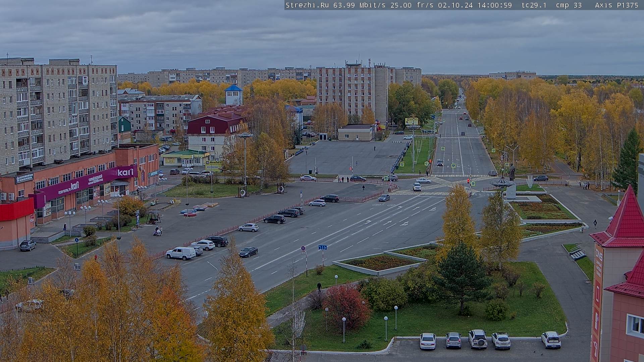The height and width of the screenshot is (362, 644).
Task: Click the Axis P1375 camera model text
Action: pyautogui.click(x=616, y=5)
